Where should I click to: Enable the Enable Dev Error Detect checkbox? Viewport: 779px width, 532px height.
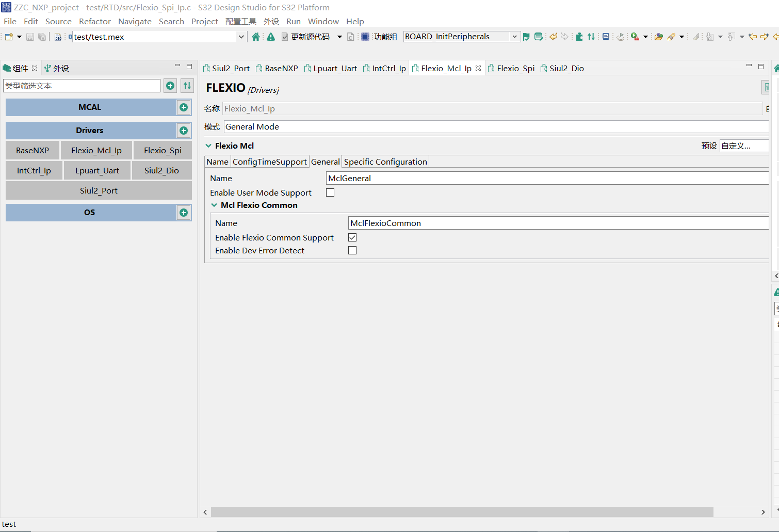coord(352,250)
